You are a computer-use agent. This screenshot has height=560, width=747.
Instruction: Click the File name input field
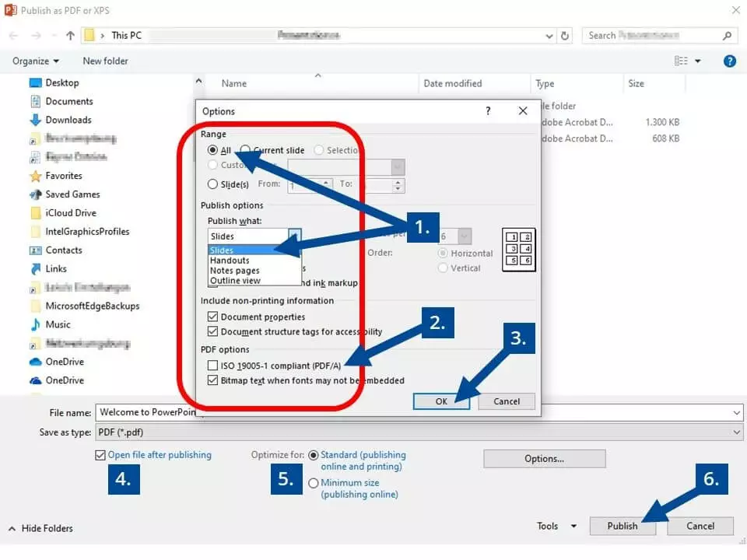[148, 413]
